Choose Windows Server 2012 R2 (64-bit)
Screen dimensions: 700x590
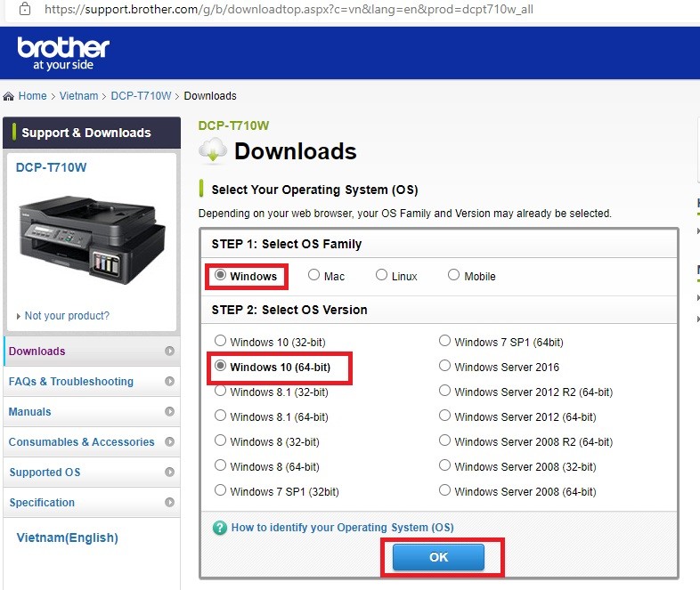(444, 391)
